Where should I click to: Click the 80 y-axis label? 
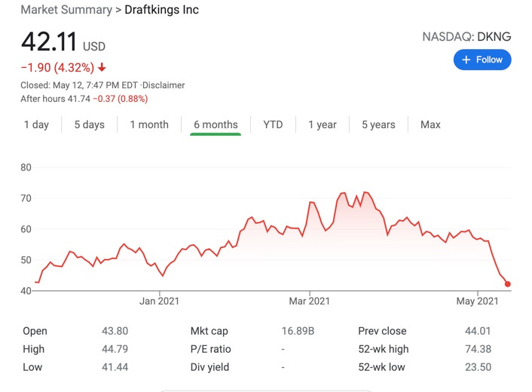[26, 167]
